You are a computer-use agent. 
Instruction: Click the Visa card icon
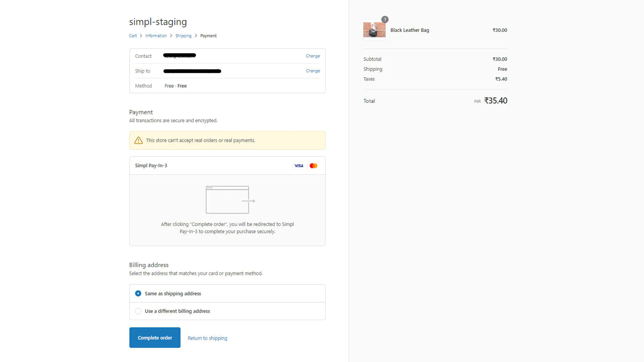[x=299, y=166]
